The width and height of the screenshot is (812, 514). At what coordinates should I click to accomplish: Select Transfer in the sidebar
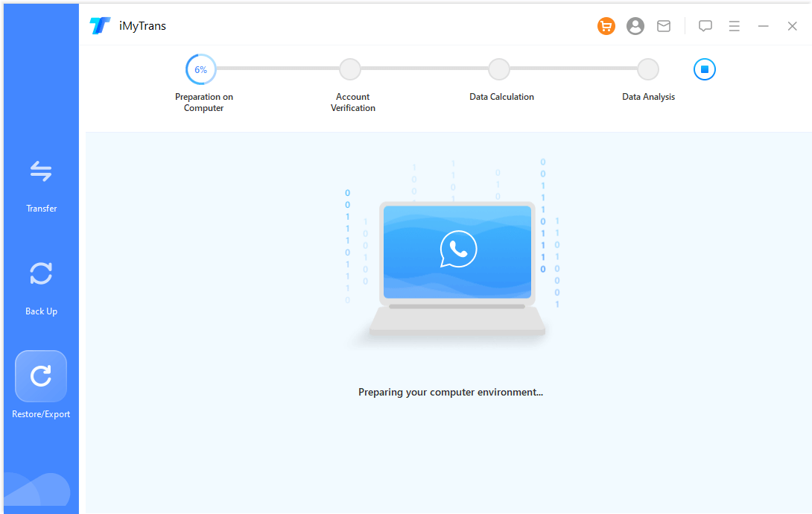tap(42, 186)
